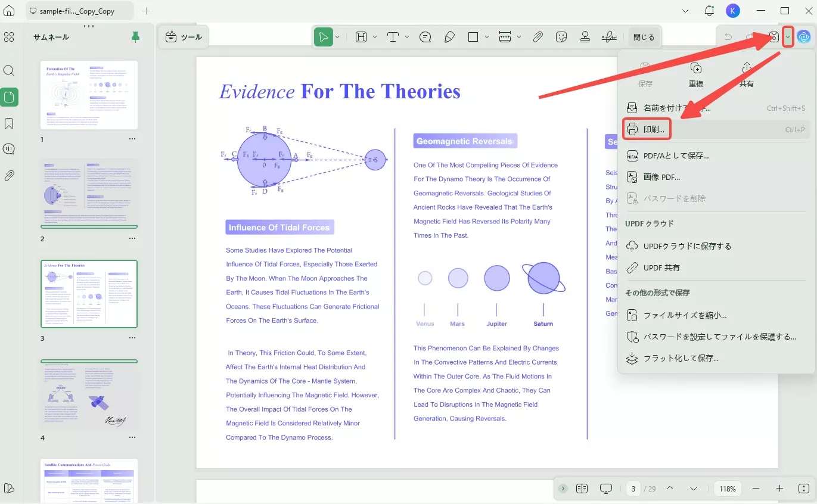Choose フラット化して保存... menu item
This screenshot has width=817, height=504.
716,358
